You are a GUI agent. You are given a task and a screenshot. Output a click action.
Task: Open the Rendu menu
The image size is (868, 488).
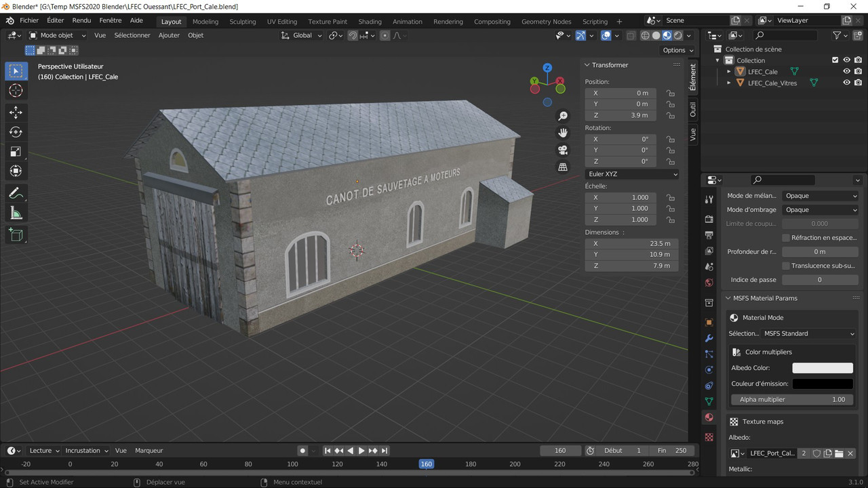pyautogui.click(x=81, y=21)
